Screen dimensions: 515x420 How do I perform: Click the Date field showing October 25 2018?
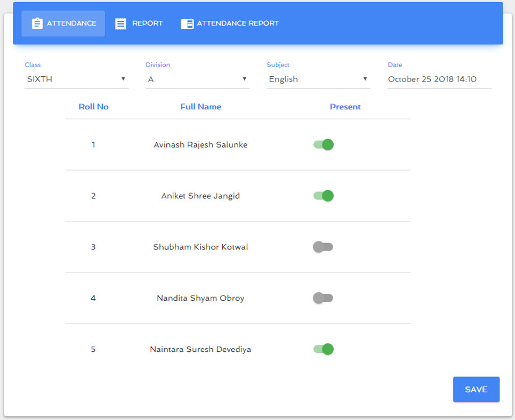(x=439, y=79)
